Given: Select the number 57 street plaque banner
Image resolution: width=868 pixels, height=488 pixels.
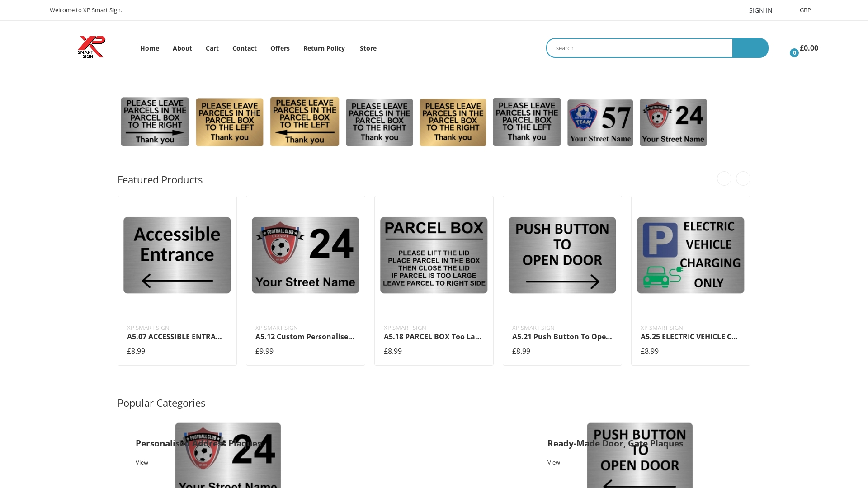Looking at the screenshot, I should click(600, 122).
